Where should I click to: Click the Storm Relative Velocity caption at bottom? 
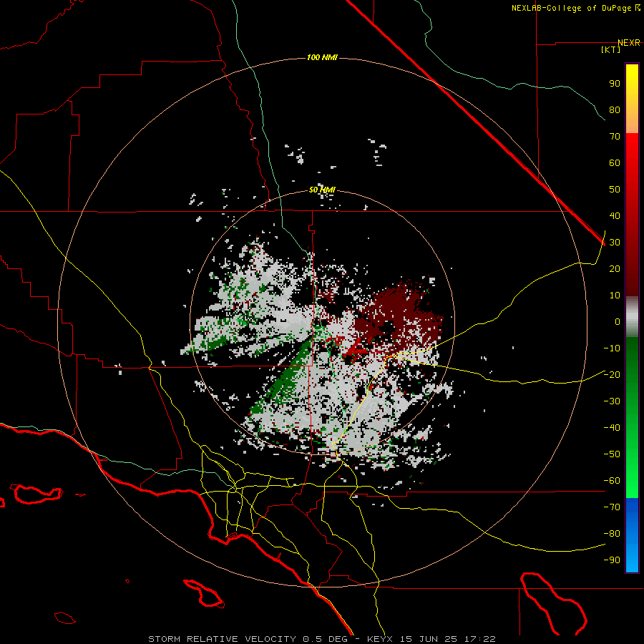click(x=322, y=639)
